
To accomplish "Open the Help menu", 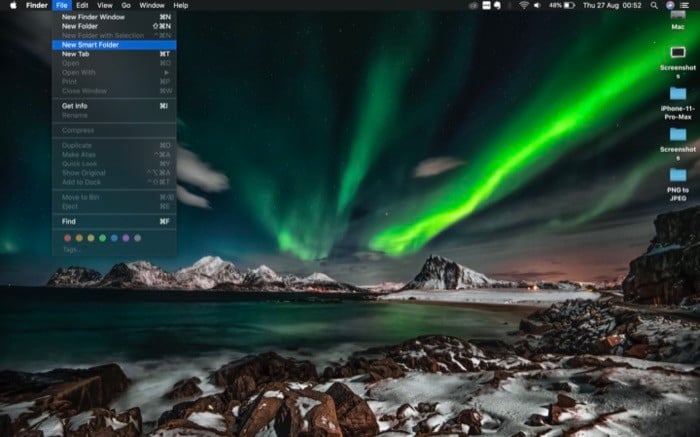I will click(180, 5).
